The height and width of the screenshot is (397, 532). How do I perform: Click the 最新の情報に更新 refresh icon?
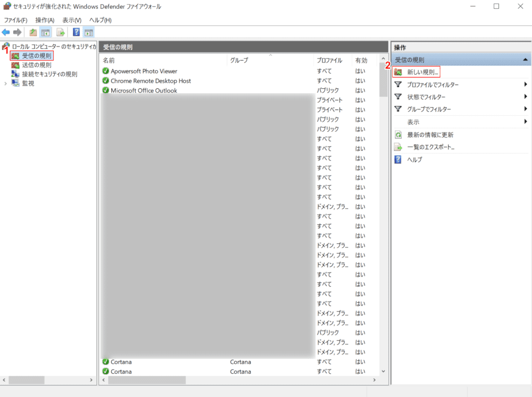point(399,134)
